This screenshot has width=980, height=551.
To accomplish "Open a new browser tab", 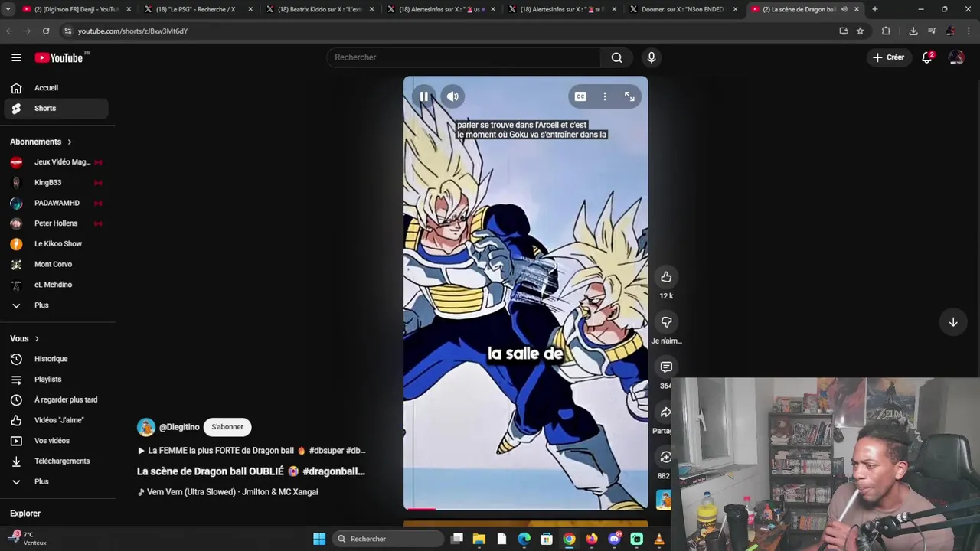I will (874, 9).
